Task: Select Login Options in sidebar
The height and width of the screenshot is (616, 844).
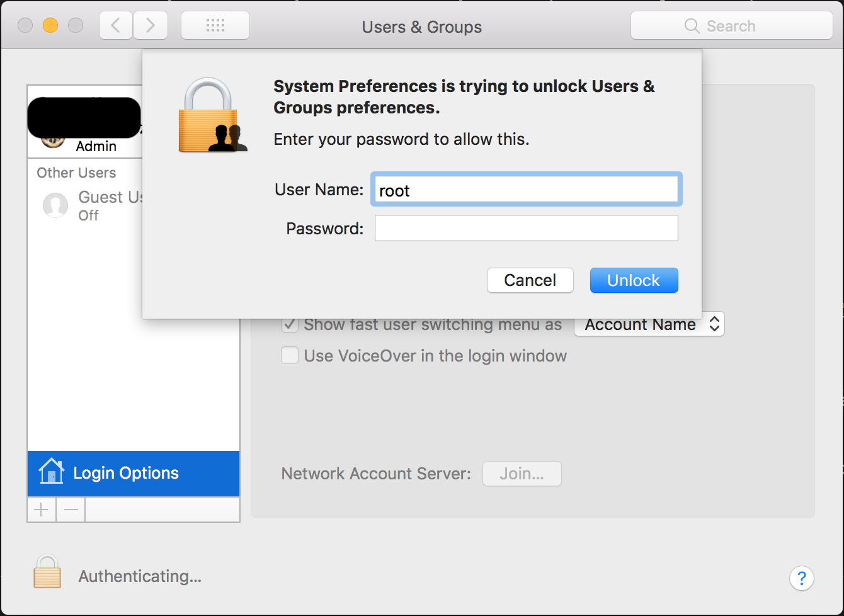Action: (134, 474)
